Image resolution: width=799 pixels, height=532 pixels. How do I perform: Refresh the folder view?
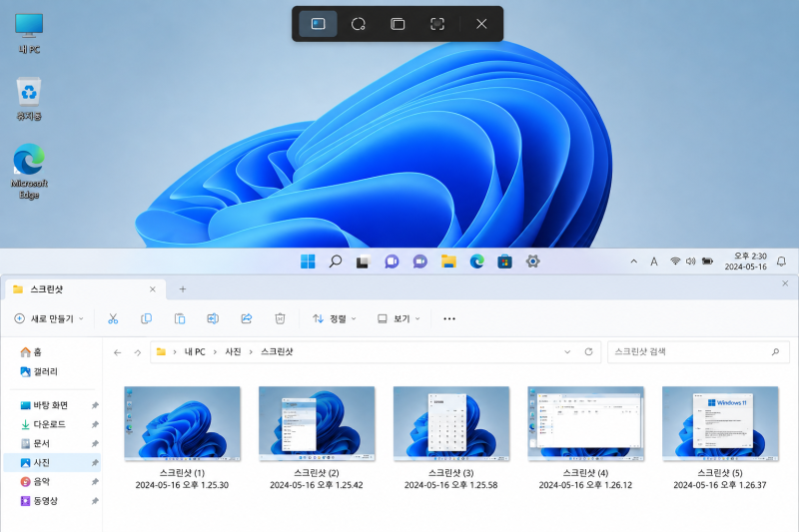588,351
